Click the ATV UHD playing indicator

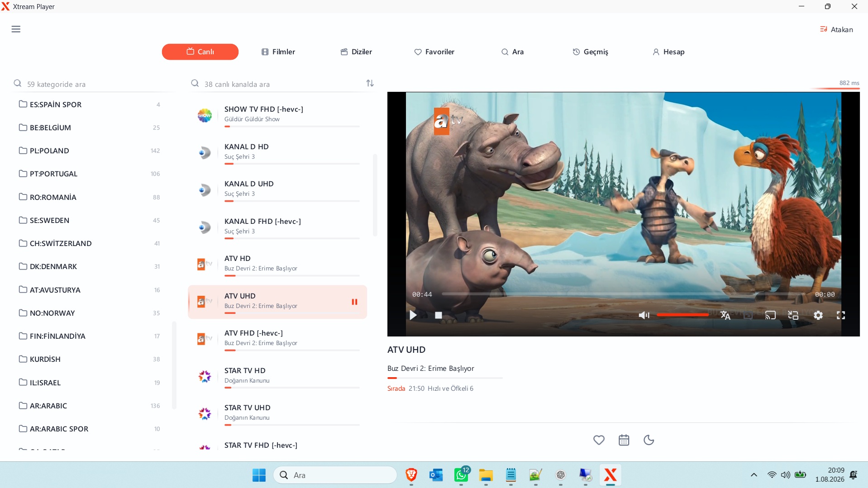[354, 302]
